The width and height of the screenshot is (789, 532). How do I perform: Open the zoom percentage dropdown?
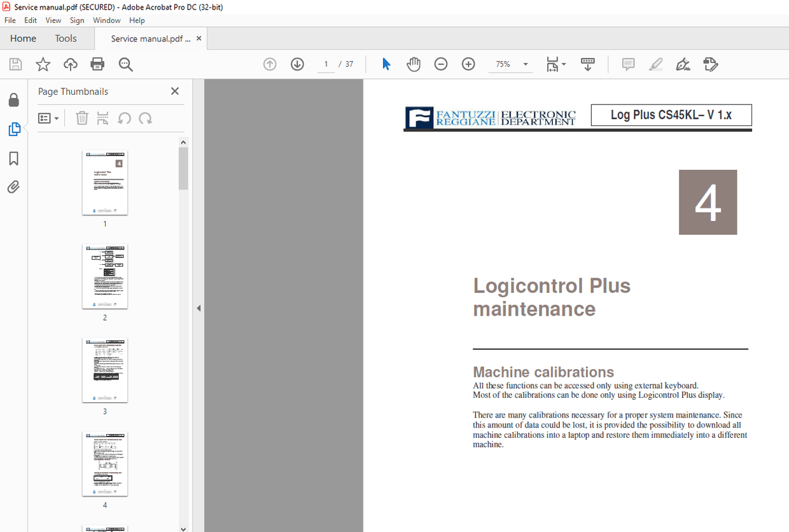tap(525, 64)
